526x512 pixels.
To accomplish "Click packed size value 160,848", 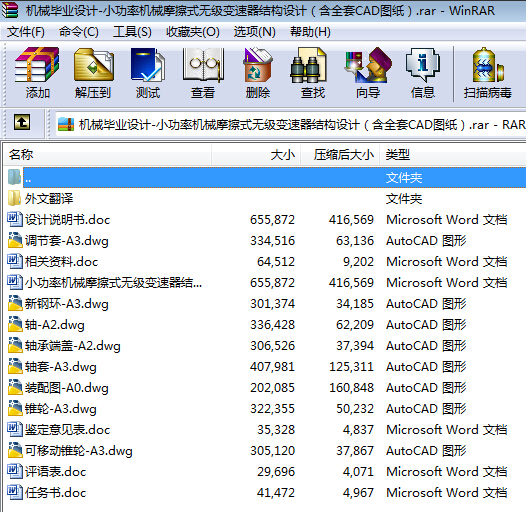I will (351, 388).
